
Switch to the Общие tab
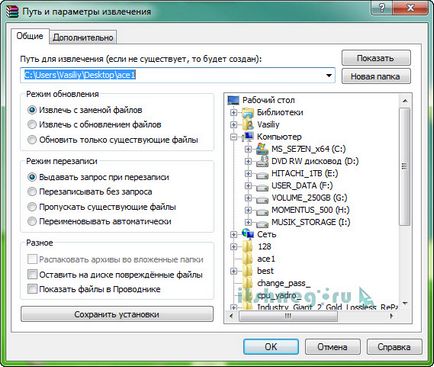pyautogui.click(x=30, y=36)
